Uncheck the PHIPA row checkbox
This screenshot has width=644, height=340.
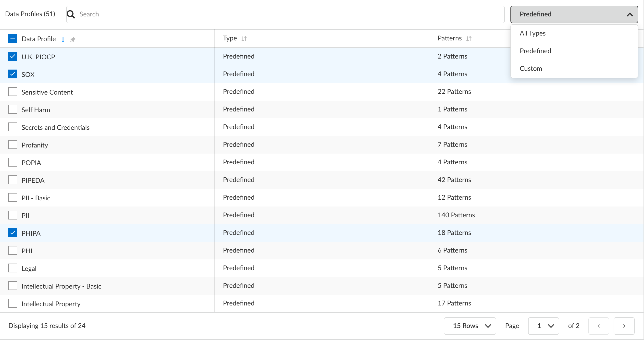[x=13, y=233]
